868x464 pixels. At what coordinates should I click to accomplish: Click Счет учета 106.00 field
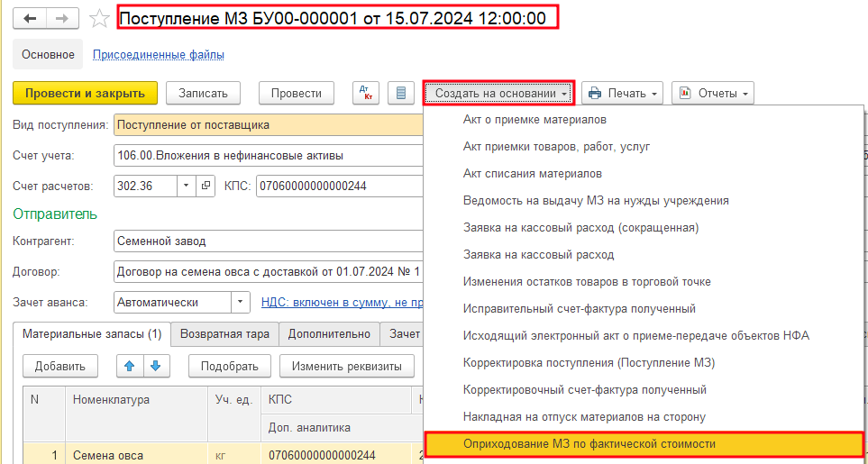point(269,156)
